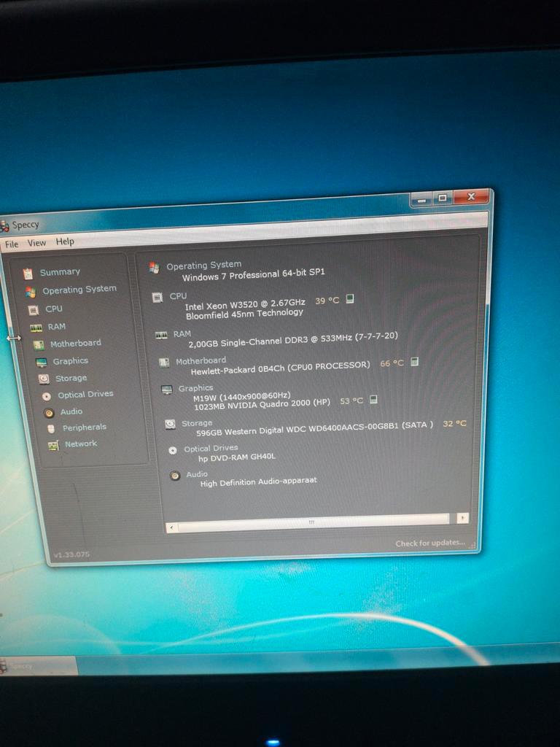
Task: Open the File menu
Action: [x=12, y=244]
